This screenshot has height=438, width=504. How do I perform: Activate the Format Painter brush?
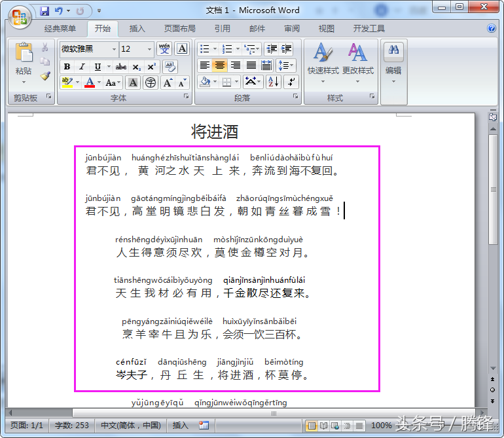(x=45, y=76)
